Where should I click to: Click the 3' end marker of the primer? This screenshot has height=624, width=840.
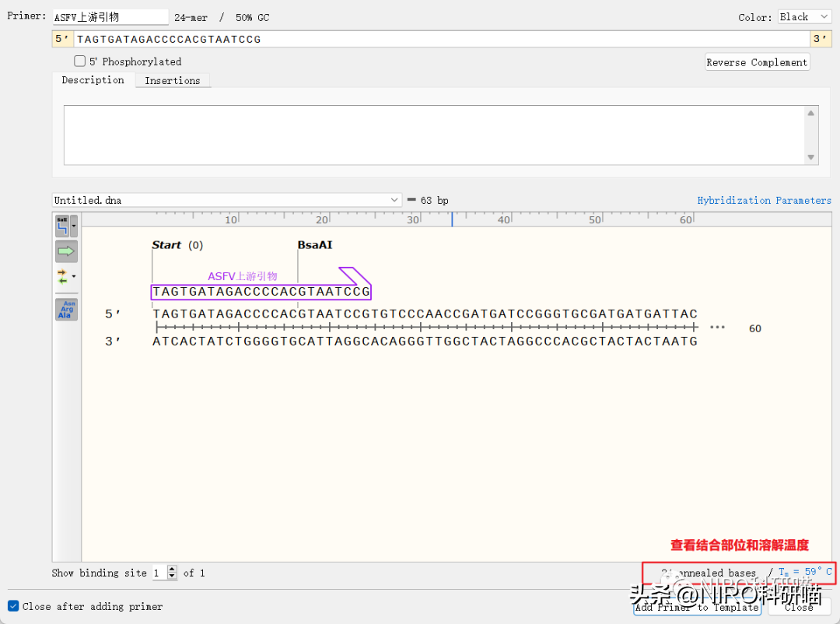click(x=820, y=39)
